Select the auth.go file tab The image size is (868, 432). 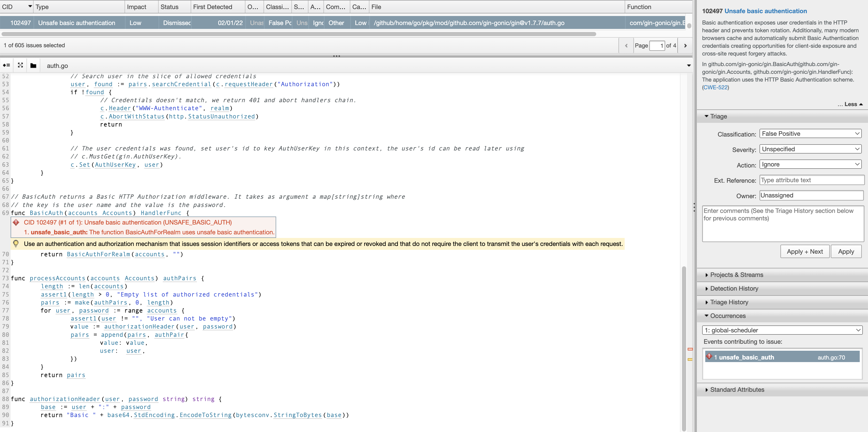57,65
